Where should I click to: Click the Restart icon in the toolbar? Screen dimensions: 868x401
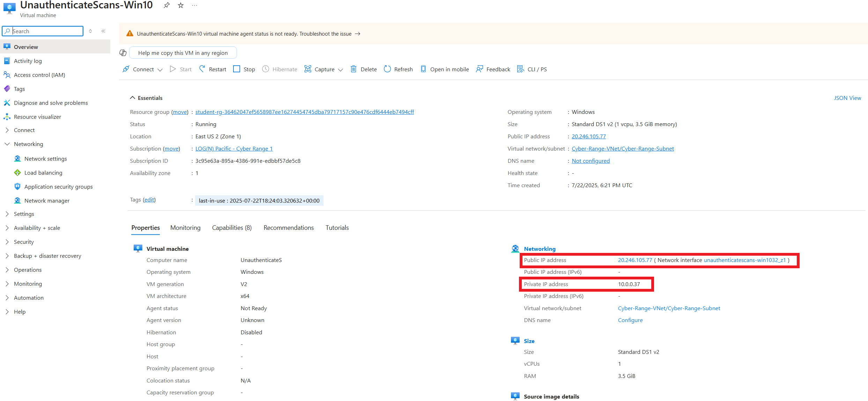pyautogui.click(x=202, y=69)
